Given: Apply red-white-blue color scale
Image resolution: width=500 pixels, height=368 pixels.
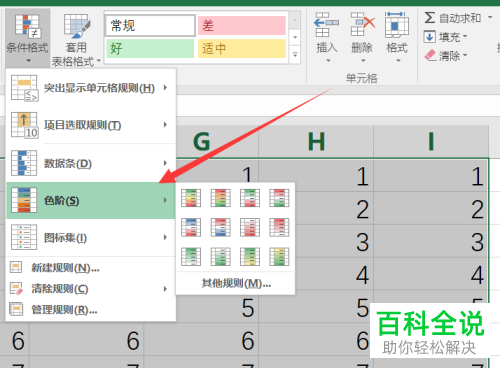Looking at the screenshot, I should (x=220, y=227).
